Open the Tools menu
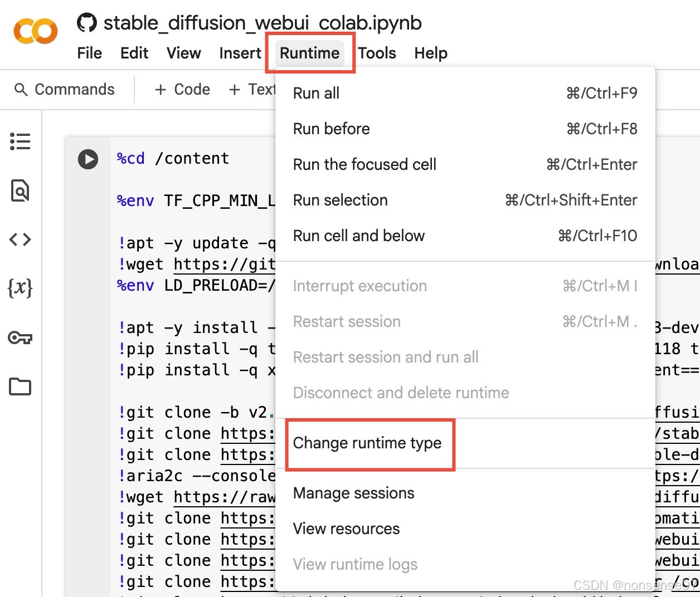The width and height of the screenshot is (700, 597). pos(377,53)
